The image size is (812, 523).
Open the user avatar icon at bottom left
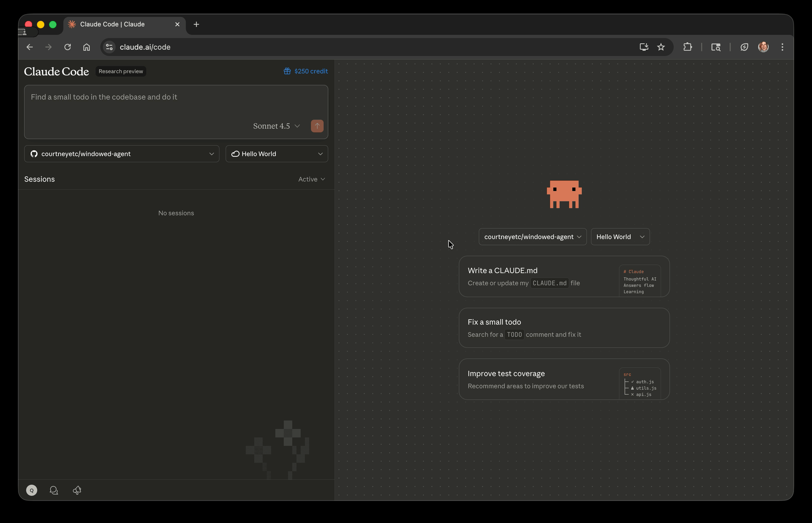point(32,490)
